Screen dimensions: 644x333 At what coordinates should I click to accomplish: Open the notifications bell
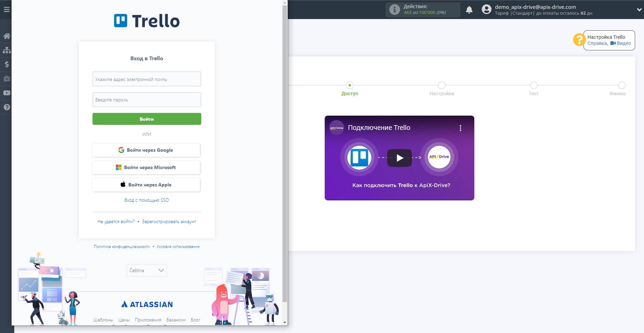[x=469, y=10]
